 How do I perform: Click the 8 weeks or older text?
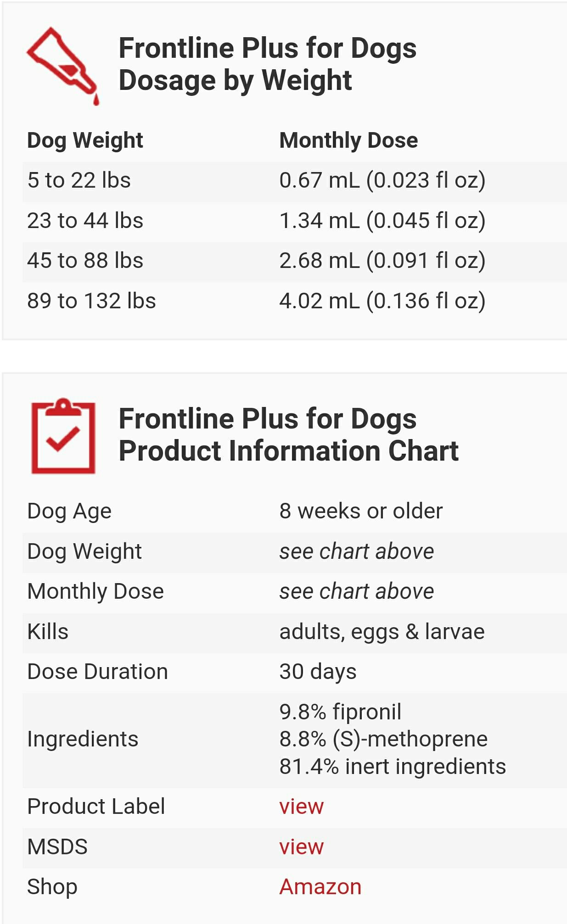click(x=361, y=511)
